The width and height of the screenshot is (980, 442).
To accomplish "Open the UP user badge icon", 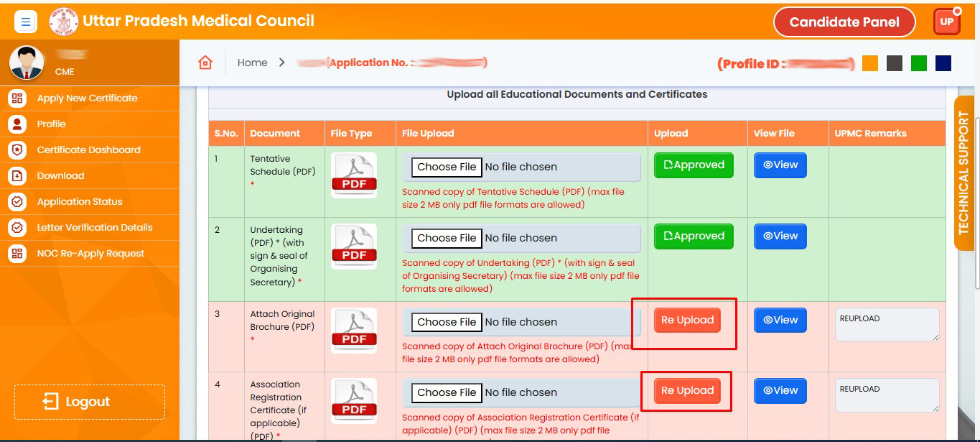I will tap(946, 22).
